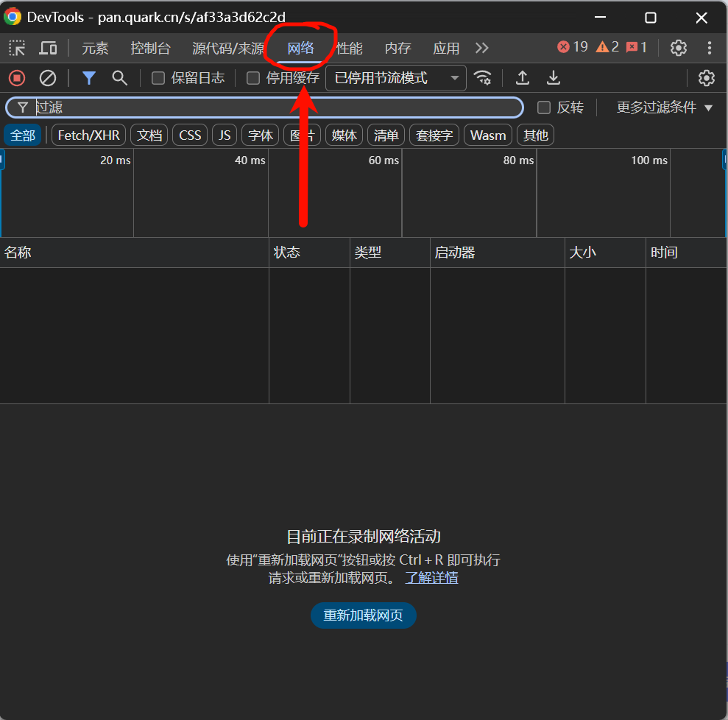
Task: Enable the 停用缓存 checkbox
Action: click(253, 78)
